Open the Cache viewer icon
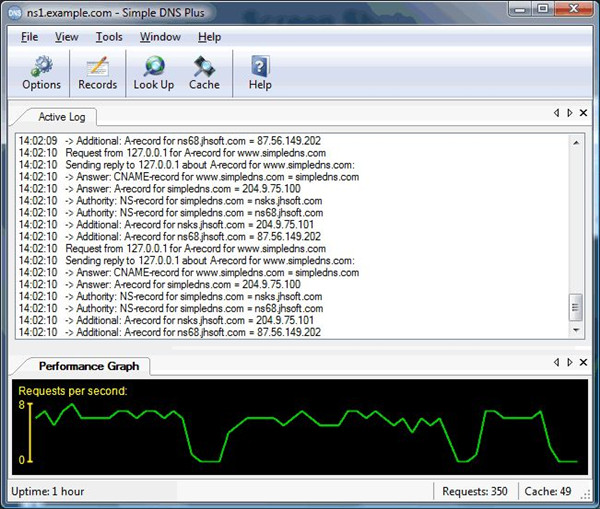600x509 pixels. click(204, 68)
